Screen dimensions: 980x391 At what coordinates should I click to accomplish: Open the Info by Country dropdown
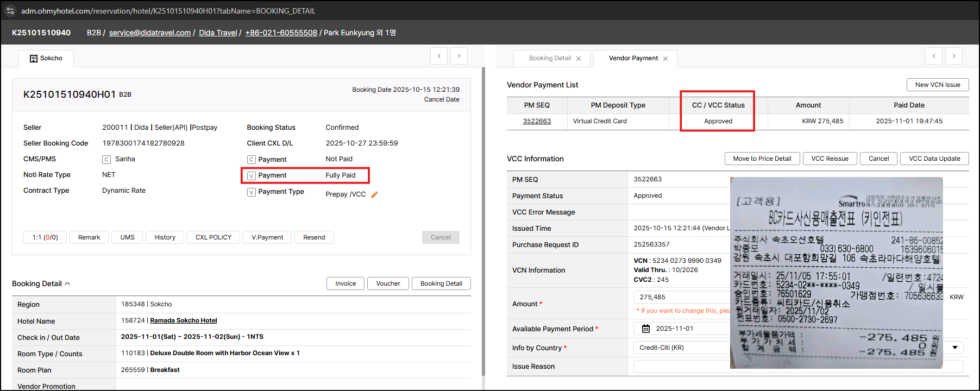(954, 348)
